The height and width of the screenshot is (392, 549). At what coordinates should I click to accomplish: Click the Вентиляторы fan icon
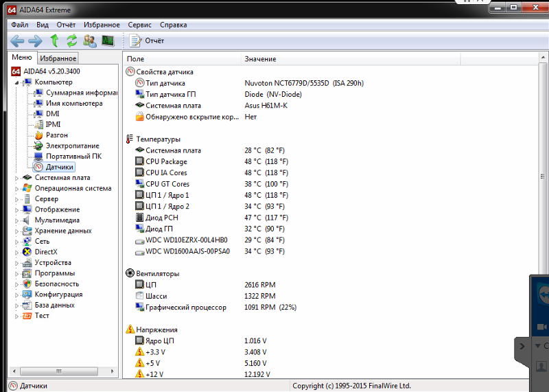[130, 273]
